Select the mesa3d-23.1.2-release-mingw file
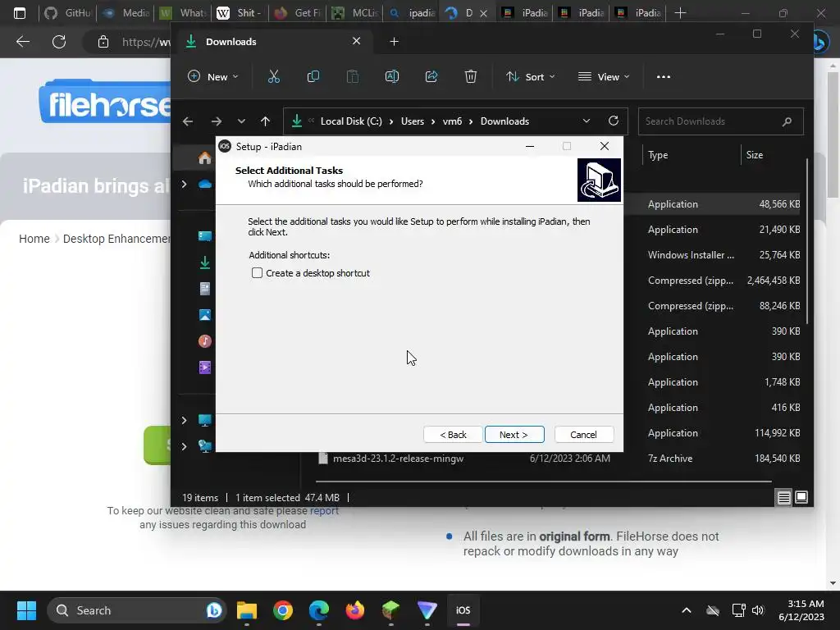This screenshot has height=630, width=840. pyautogui.click(x=398, y=459)
